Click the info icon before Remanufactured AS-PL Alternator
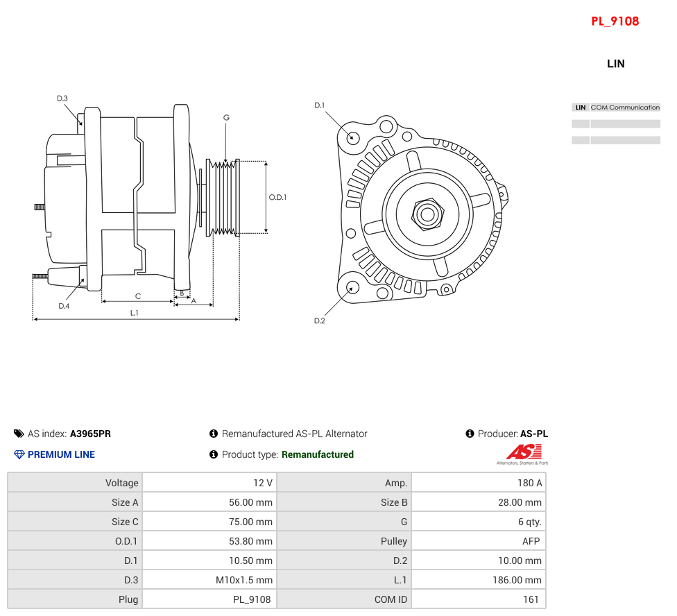The height and width of the screenshot is (616, 677). (x=213, y=434)
